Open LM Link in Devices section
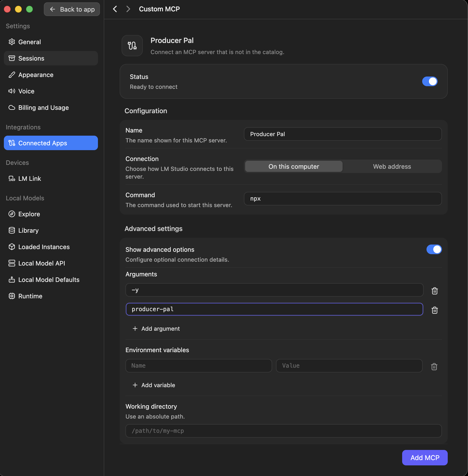This screenshot has width=468, height=476. [51, 179]
